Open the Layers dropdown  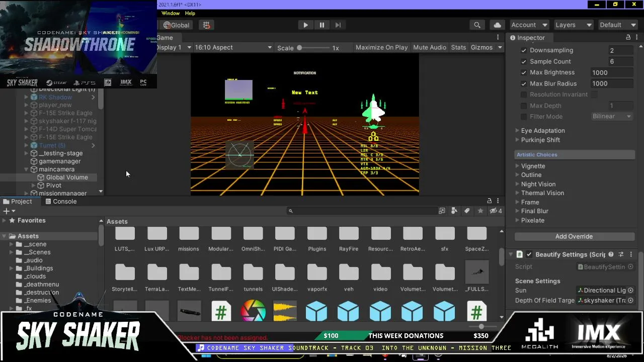pos(573,25)
